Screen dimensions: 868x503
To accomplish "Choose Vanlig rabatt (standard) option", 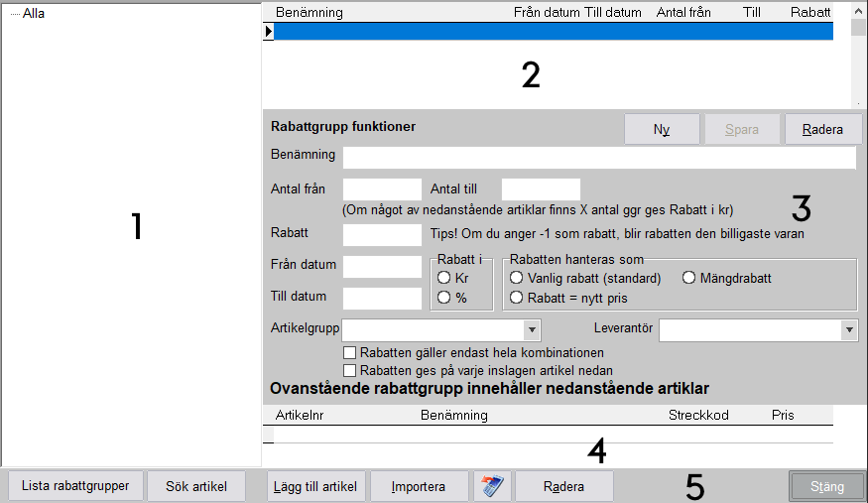I will point(516,279).
